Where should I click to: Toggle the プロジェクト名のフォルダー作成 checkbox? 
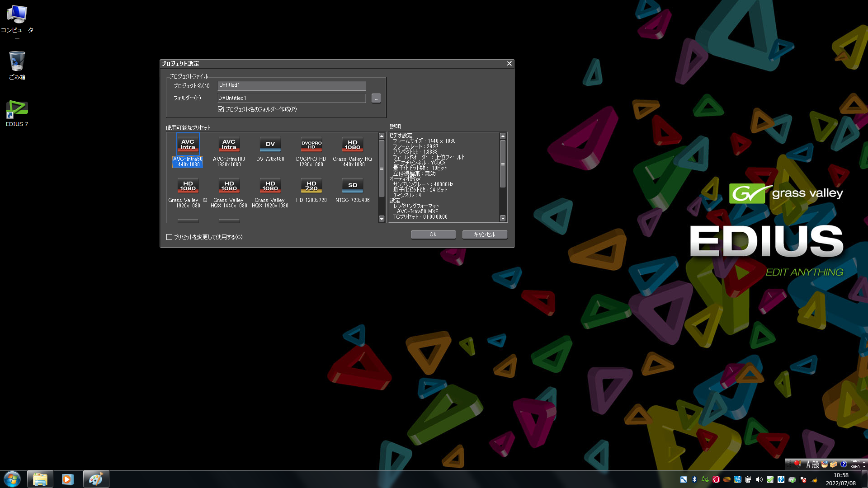[x=221, y=109]
